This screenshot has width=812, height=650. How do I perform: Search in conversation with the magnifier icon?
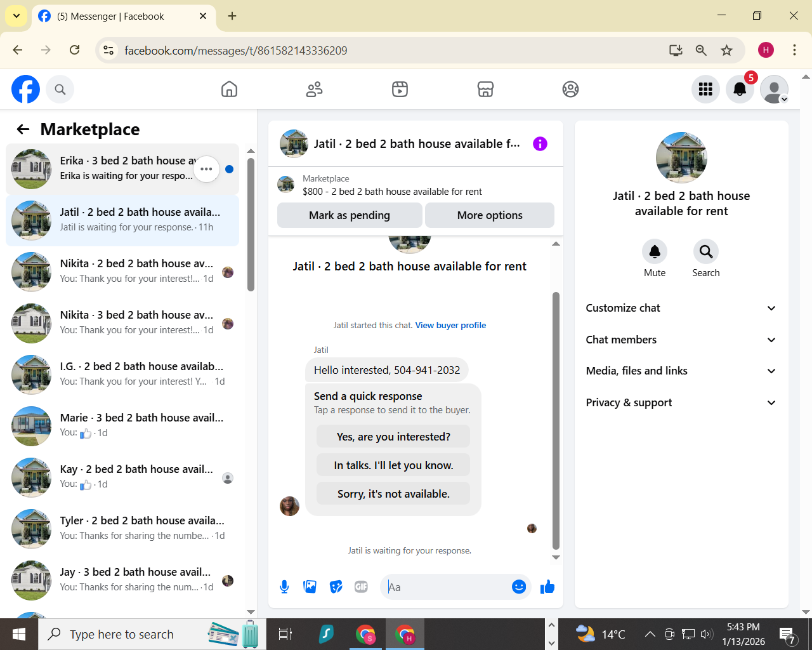[x=706, y=252]
